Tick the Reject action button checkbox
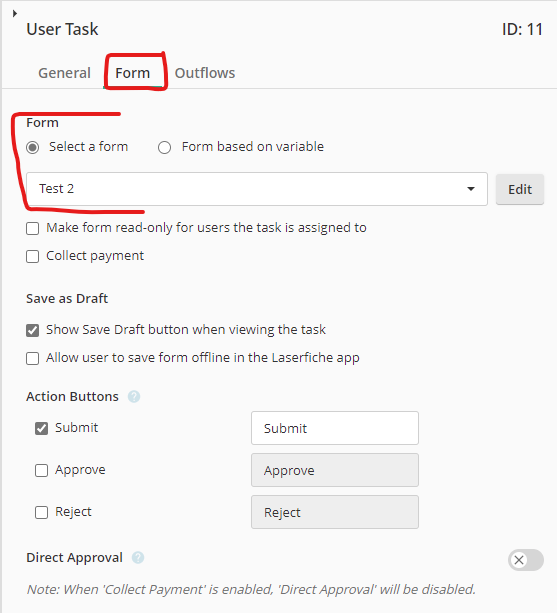 [x=41, y=512]
